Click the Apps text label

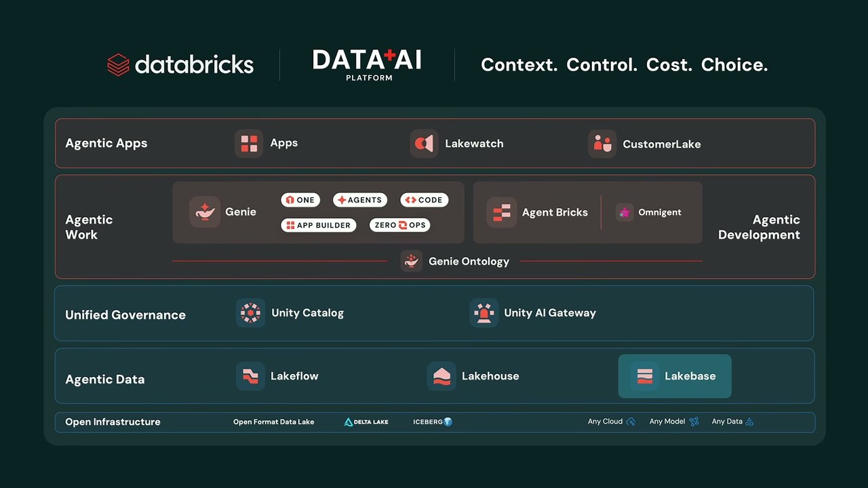pyautogui.click(x=284, y=143)
